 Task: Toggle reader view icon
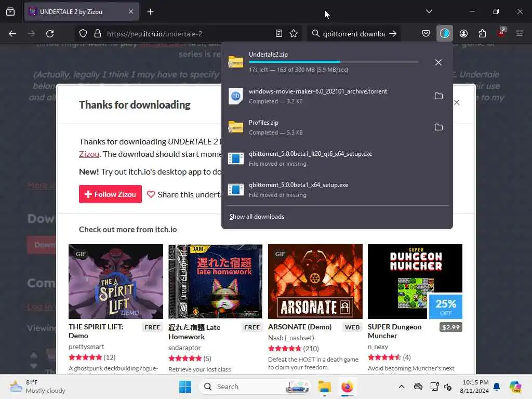point(279,33)
